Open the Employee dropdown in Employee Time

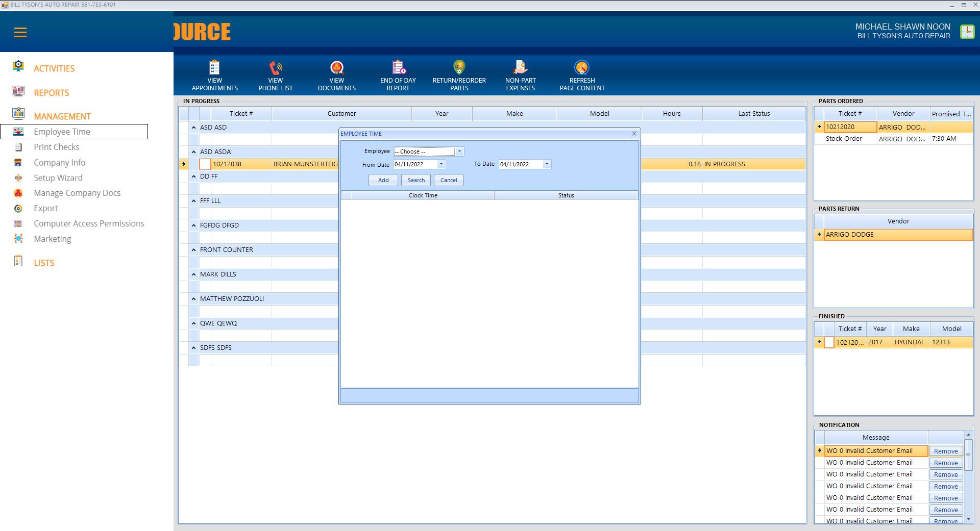(x=459, y=151)
